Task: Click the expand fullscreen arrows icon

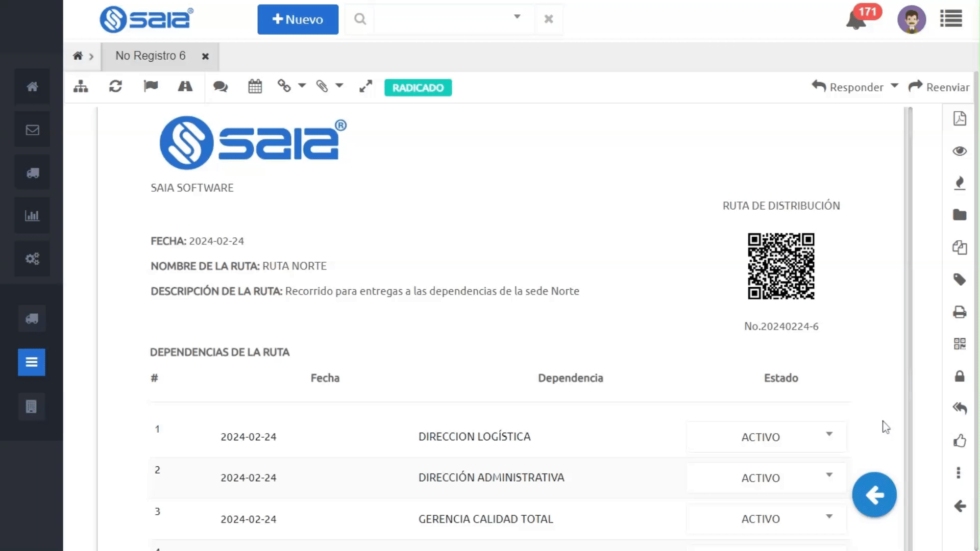Action: pos(365,87)
